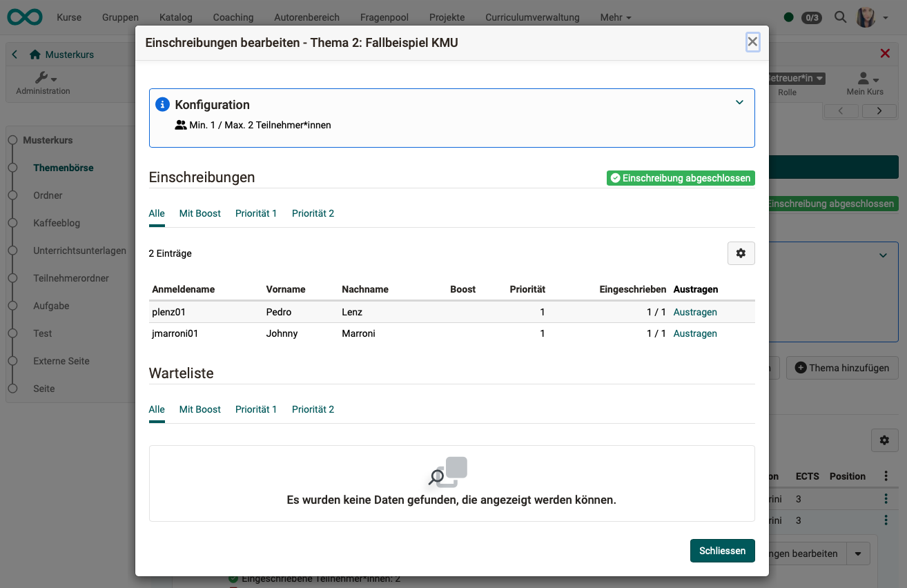
Task: Open the gear settings above the topics table
Action: [x=884, y=440]
